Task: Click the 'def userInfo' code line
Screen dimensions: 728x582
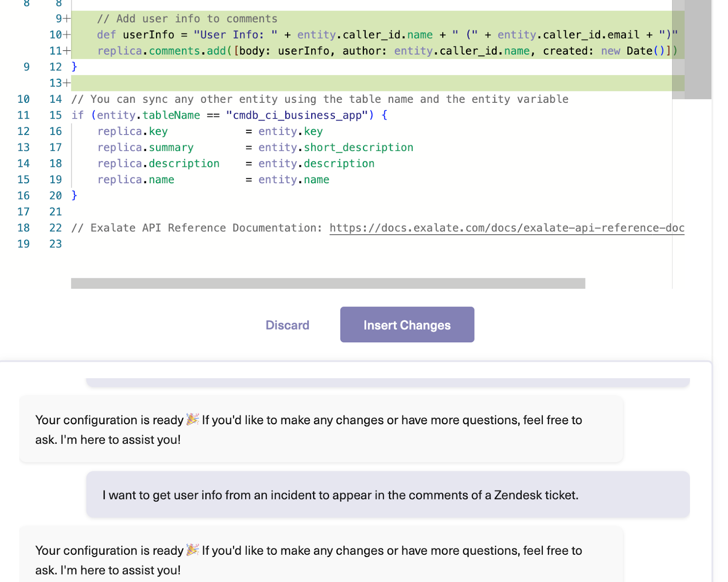Action: tap(387, 35)
